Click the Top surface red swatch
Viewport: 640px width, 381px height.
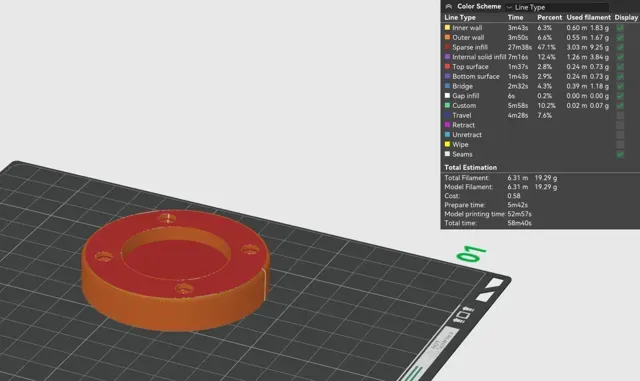coord(447,66)
